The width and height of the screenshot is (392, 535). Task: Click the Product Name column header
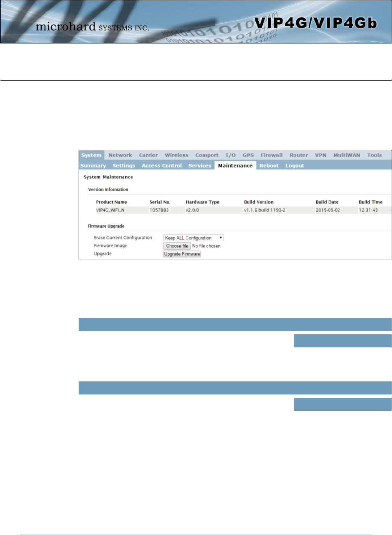pyautogui.click(x=112, y=202)
